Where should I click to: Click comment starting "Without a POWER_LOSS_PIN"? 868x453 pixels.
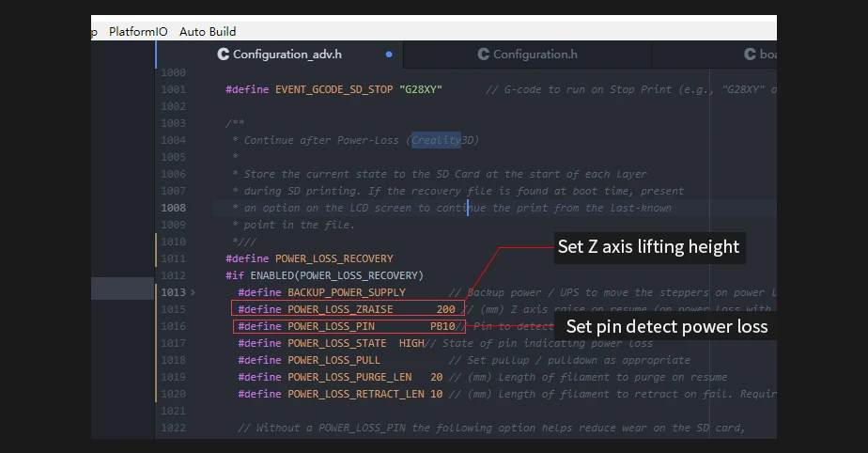(x=491, y=428)
